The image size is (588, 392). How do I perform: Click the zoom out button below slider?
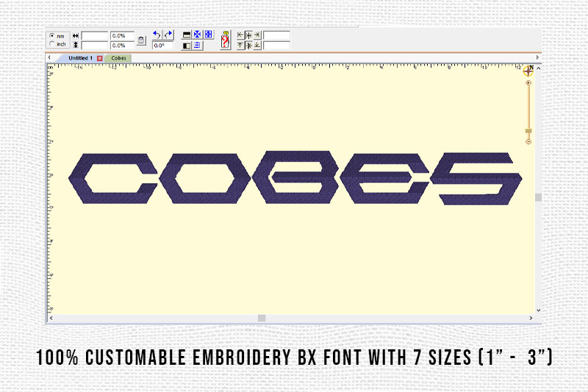point(528,141)
